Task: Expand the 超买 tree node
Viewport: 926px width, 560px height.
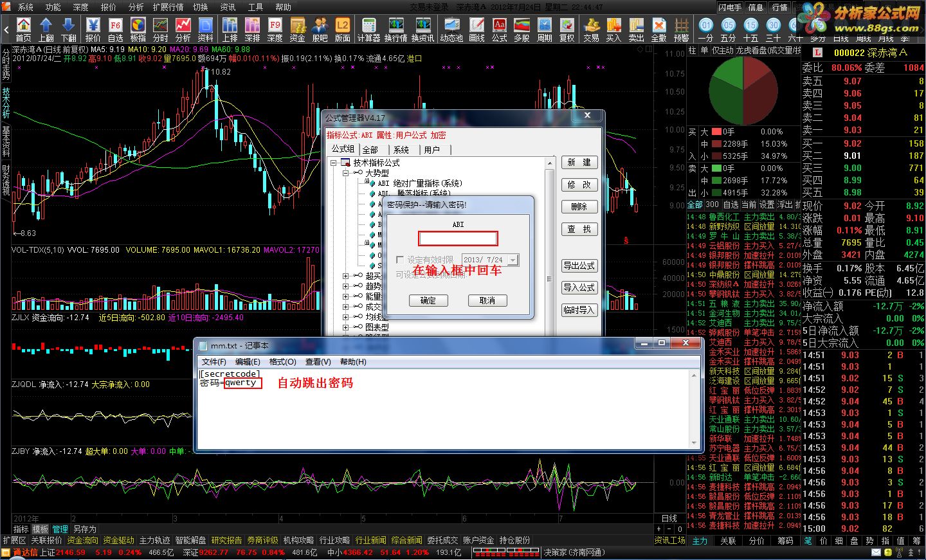Action: [346, 276]
